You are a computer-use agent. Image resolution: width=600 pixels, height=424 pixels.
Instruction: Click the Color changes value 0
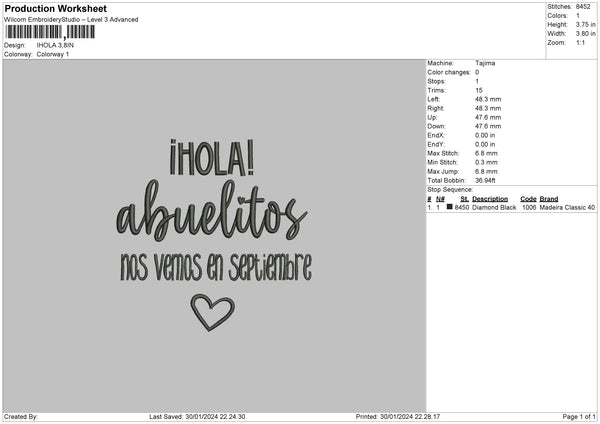pyautogui.click(x=477, y=72)
